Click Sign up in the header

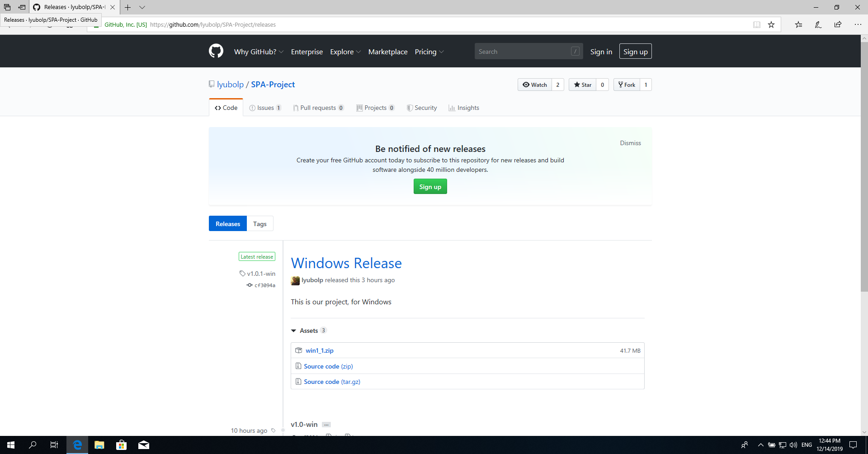(635, 51)
